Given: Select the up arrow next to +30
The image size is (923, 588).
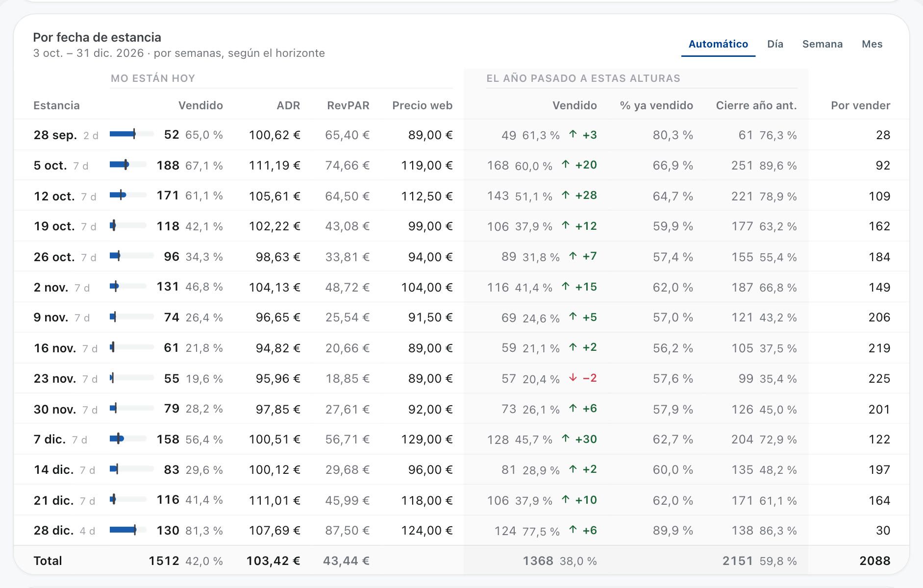Looking at the screenshot, I should 565,439.
